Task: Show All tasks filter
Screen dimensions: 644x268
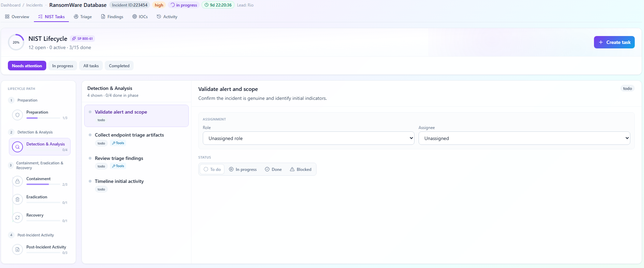Action: coord(91,66)
